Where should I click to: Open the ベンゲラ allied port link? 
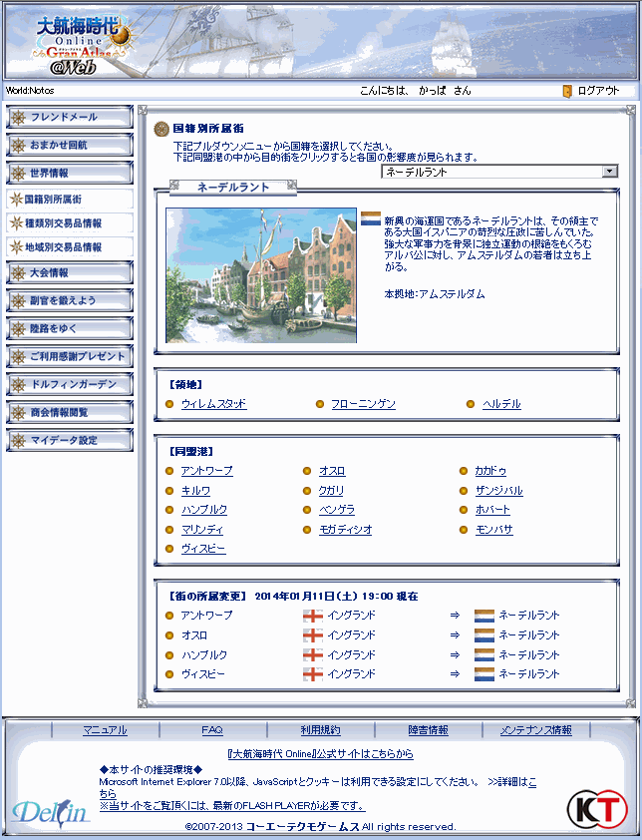(x=337, y=510)
